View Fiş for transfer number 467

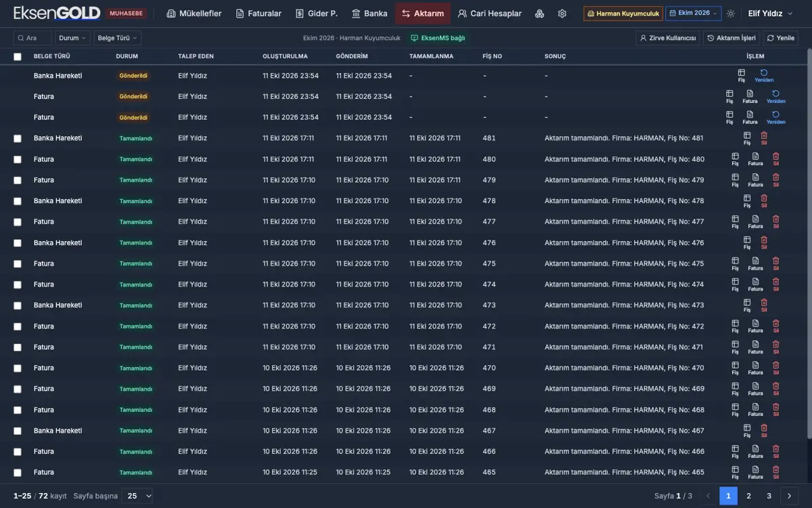coord(747,430)
